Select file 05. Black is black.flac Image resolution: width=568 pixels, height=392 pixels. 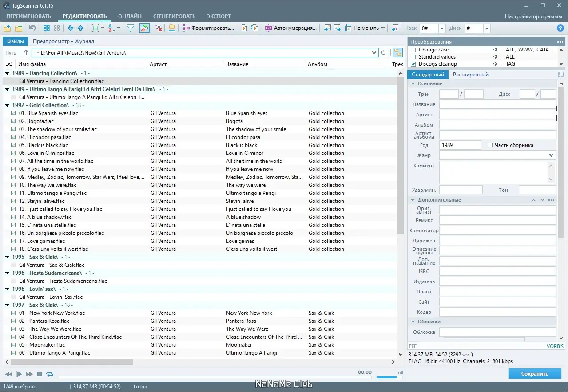pos(44,145)
